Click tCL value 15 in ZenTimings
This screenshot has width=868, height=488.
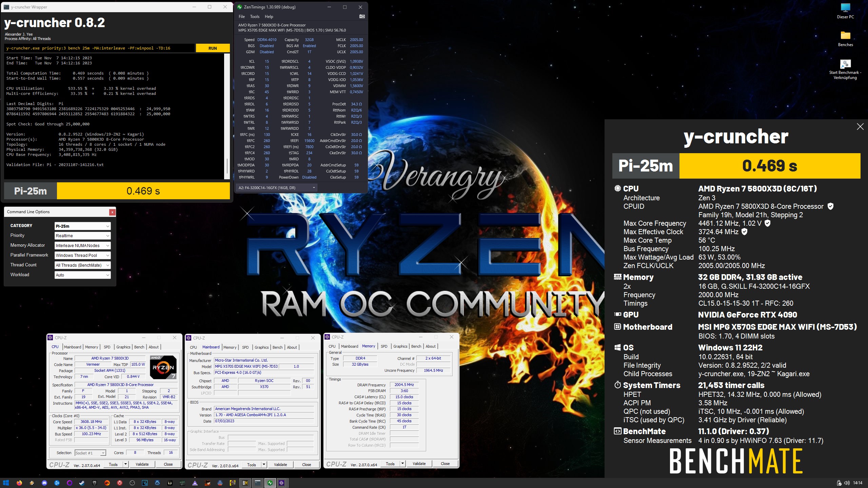(267, 61)
